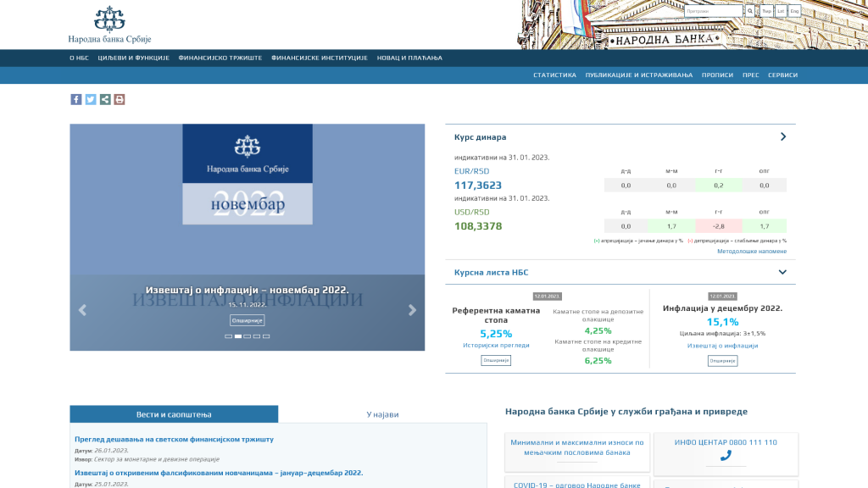Click the USD/RSD rate 108,3378
This screenshot has height=488, width=868.
point(478,226)
